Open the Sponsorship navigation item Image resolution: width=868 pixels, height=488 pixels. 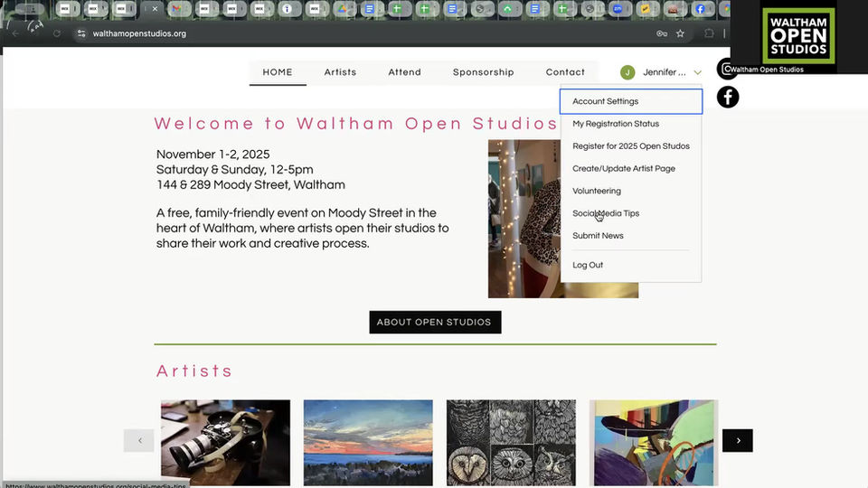[x=483, y=72]
